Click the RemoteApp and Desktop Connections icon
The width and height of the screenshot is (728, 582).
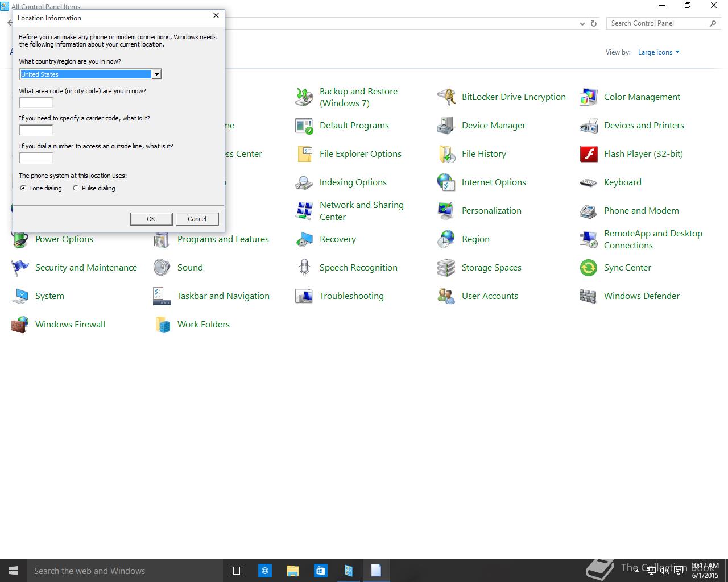589,239
